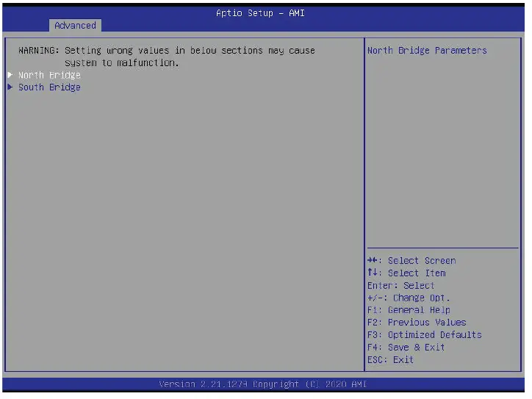
Task: Select the South Bridge submenu entry
Action: point(49,87)
